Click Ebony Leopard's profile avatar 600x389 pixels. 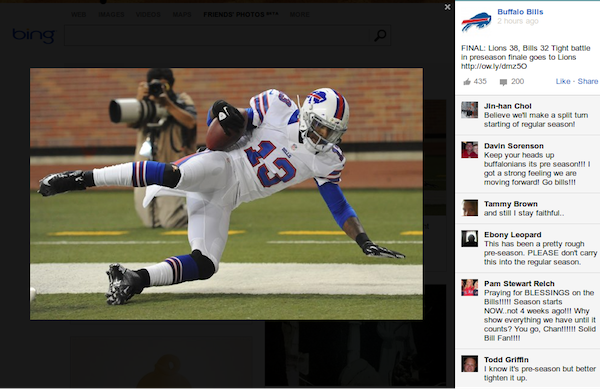click(470, 238)
